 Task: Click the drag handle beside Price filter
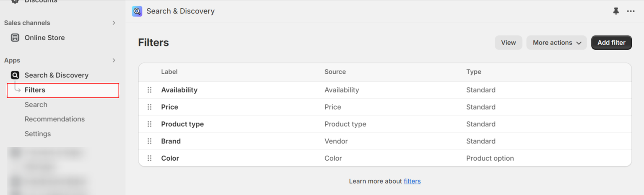149,107
